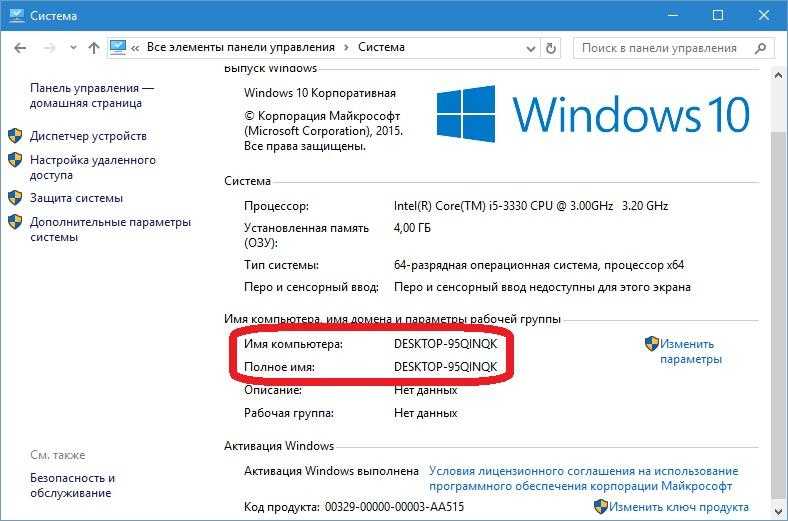Select text 'Windows 10 Корпоративная'

click(x=320, y=93)
